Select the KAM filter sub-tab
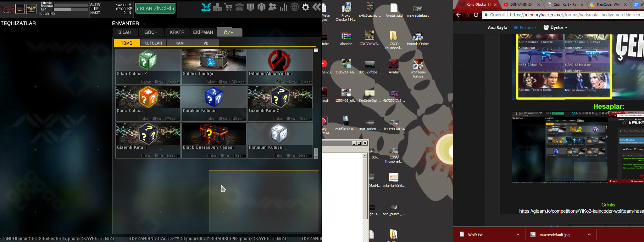644x242 pixels. point(180,43)
